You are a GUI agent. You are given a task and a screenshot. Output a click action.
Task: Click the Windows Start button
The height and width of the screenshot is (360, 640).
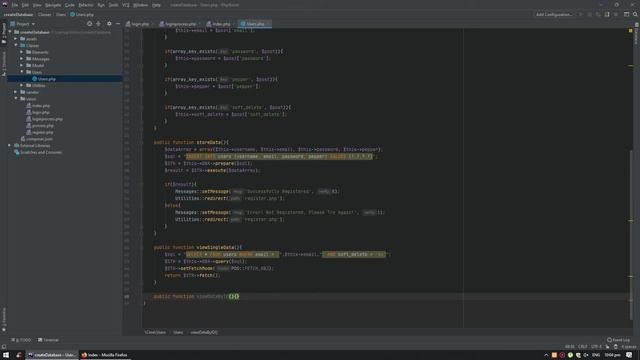(6, 355)
